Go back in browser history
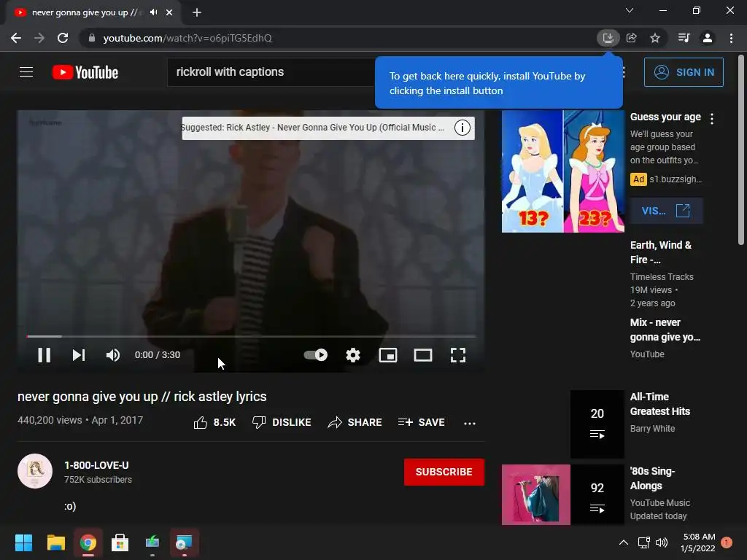The width and height of the screenshot is (747, 560). (x=16, y=38)
